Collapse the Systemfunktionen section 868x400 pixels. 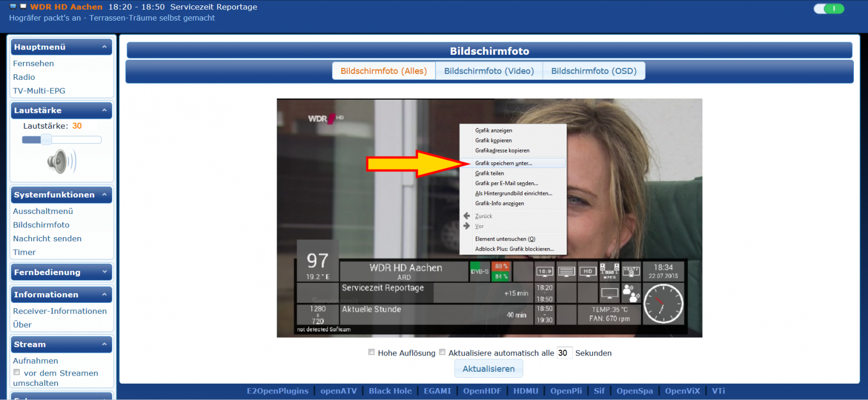pos(104,195)
